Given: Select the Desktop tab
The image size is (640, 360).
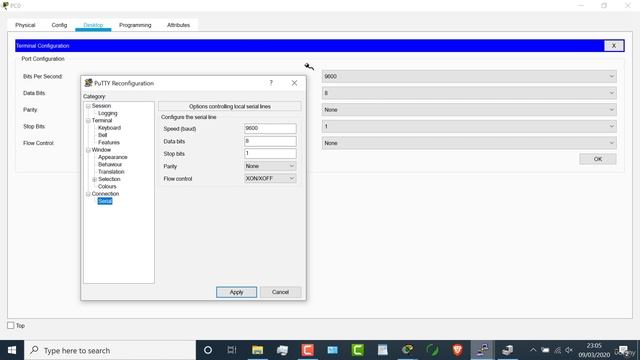Looking at the screenshot, I should 93,25.
